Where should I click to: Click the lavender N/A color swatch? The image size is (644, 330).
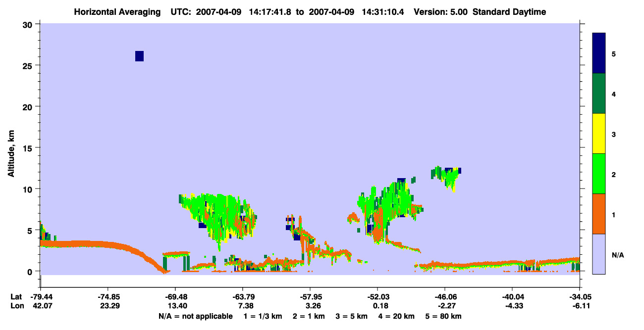pyautogui.click(x=599, y=254)
